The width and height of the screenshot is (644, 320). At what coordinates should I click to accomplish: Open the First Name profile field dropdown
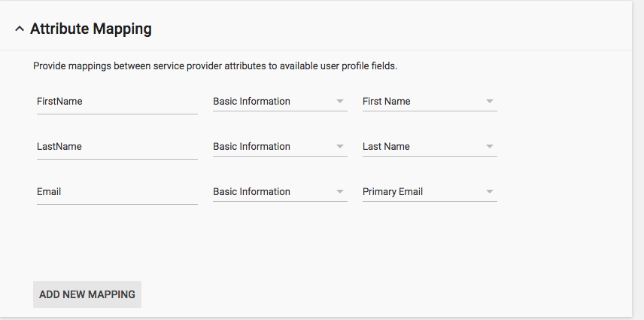click(x=421, y=102)
